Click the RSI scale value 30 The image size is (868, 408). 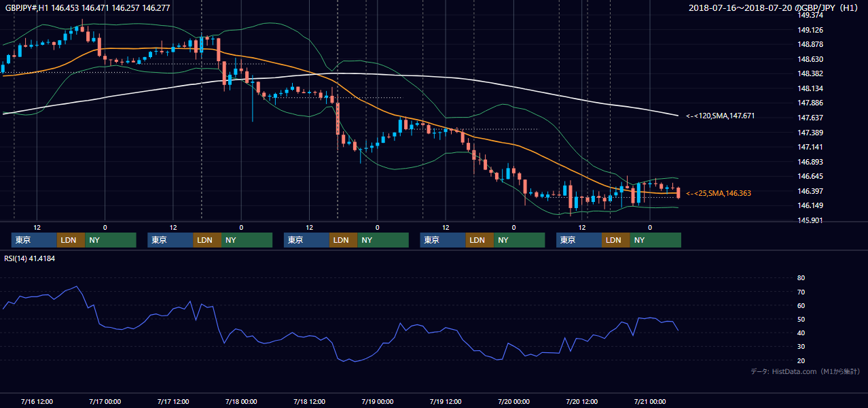[801, 347]
